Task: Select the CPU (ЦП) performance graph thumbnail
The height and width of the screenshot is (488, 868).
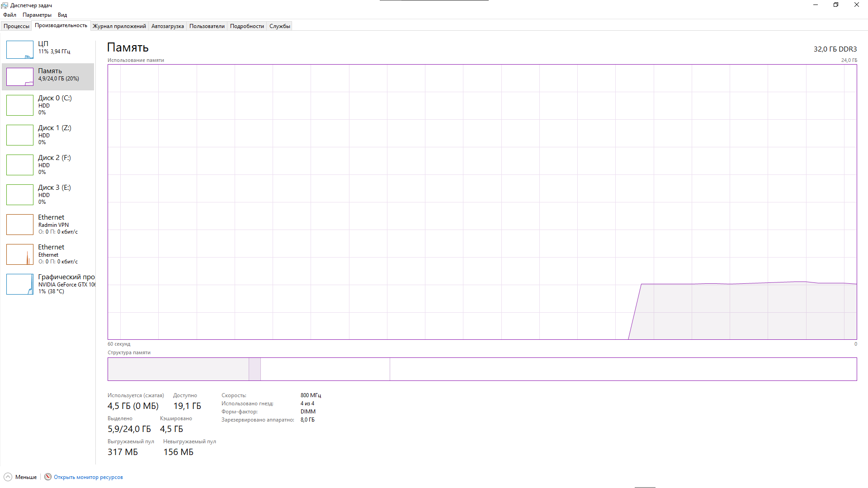Action: [x=20, y=50]
